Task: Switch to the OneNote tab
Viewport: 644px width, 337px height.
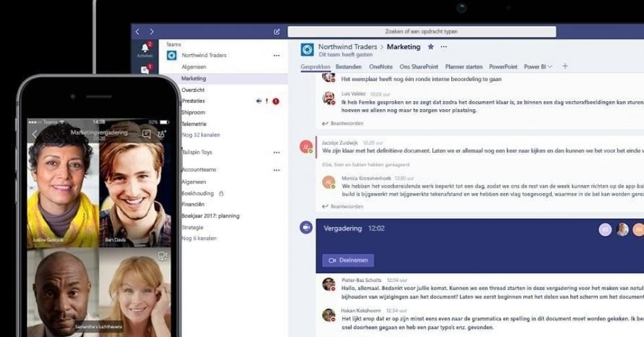Action: click(x=381, y=67)
